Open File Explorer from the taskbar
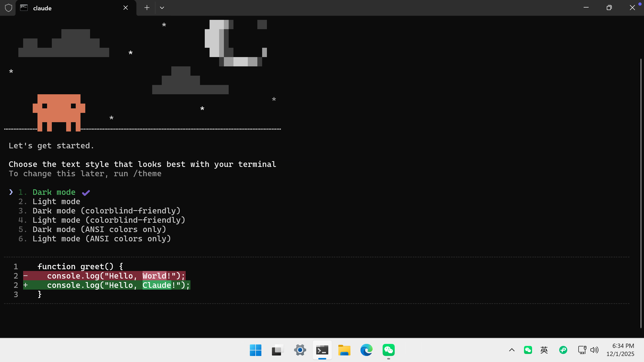Image resolution: width=644 pixels, height=362 pixels. tap(344, 350)
